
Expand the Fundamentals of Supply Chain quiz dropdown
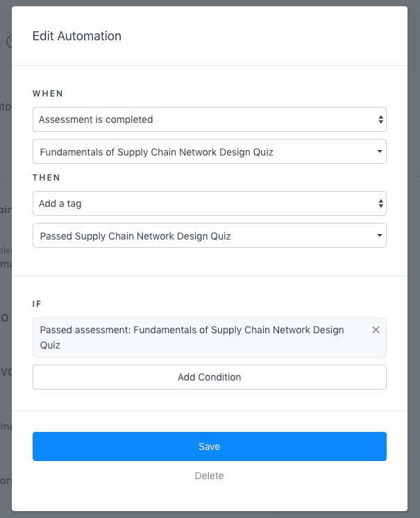[201, 151]
